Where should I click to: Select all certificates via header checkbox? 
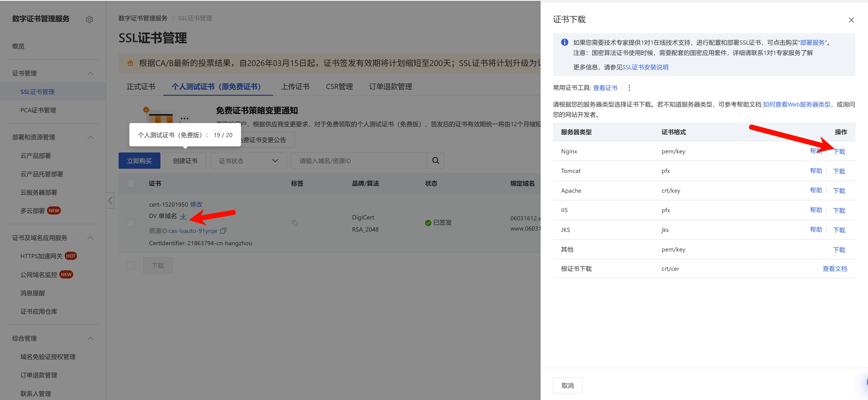coord(131,183)
